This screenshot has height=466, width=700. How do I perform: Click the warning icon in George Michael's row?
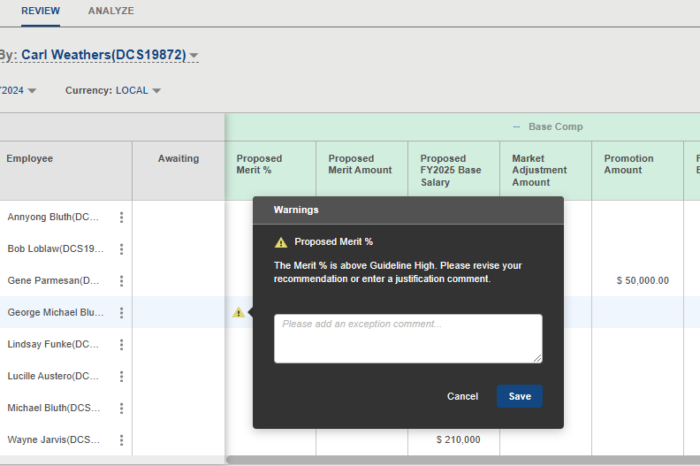point(238,313)
